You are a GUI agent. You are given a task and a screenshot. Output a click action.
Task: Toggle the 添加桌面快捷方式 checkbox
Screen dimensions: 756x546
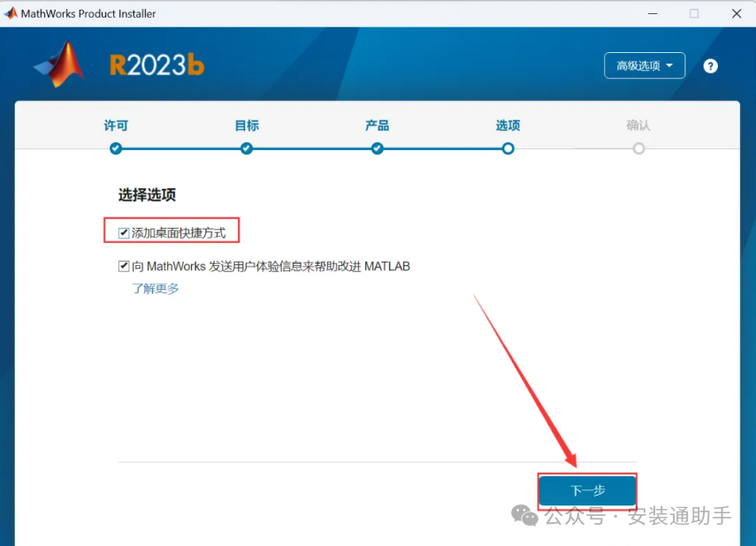[x=124, y=233]
